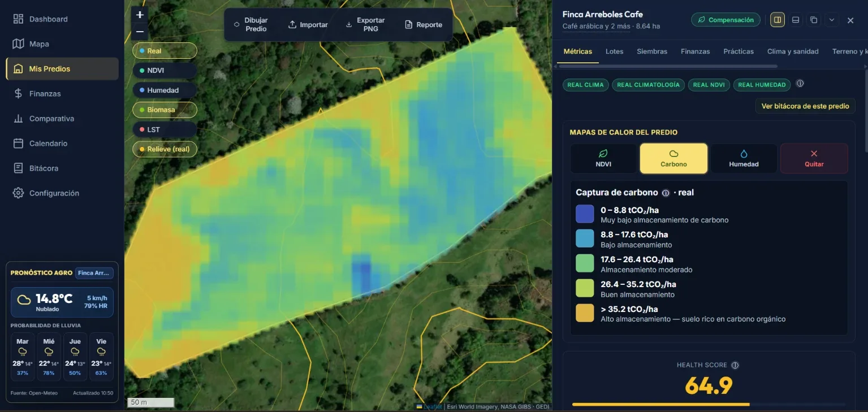This screenshot has width=868, height=412.
Task: Click the info icon next to Captura de carbono
Action: coord(666,193)
